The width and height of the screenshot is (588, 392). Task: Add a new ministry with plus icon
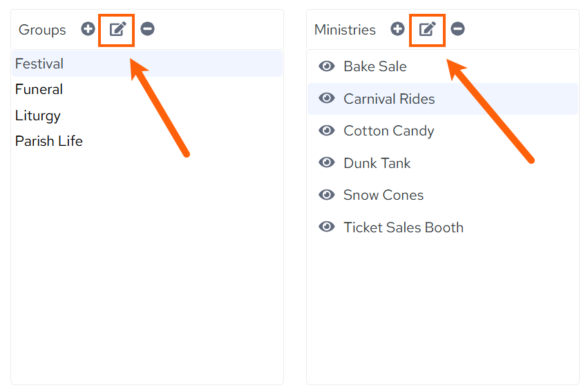click(x=397, y=29)
